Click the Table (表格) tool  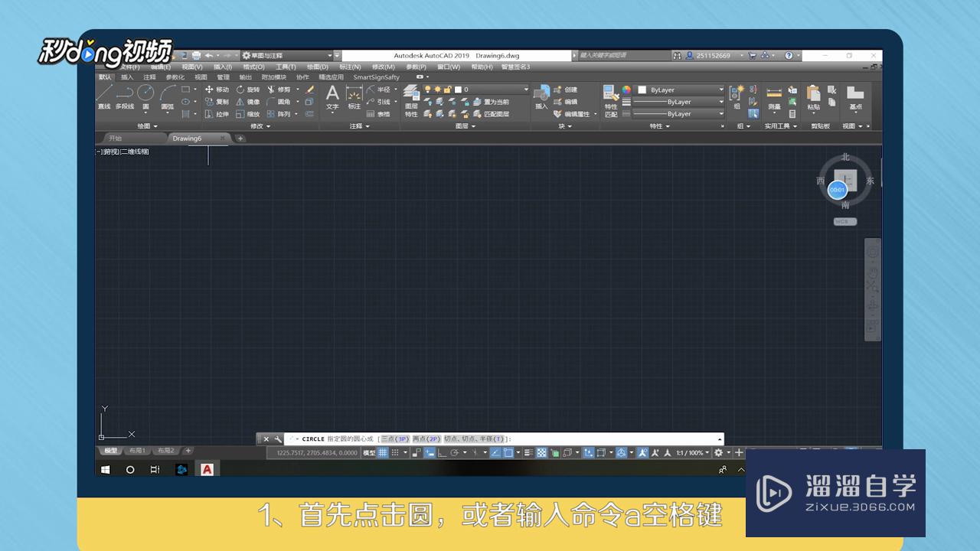tap(378, 114)
